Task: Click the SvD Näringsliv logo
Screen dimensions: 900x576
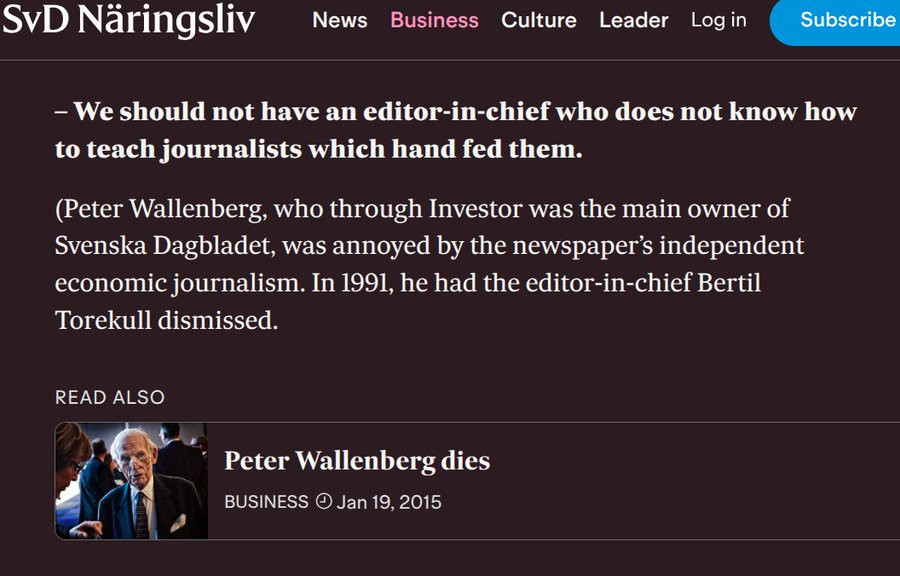Action: click(x=128, y=20)
